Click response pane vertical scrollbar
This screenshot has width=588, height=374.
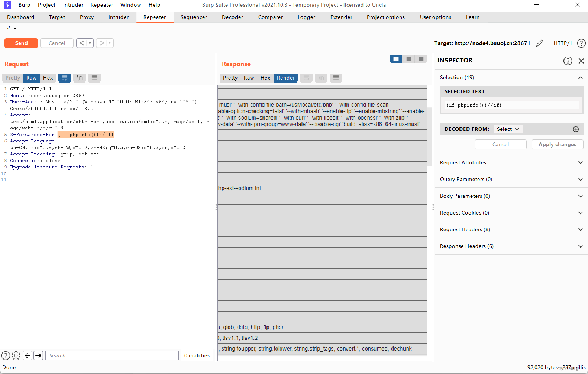(429, 136)
